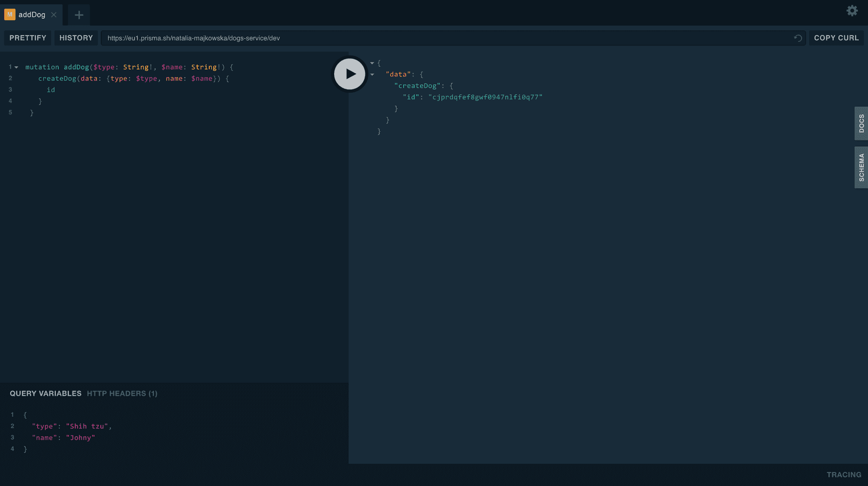This screenshot has width=868, height=486.
Task: Open the Schema side panel
Action: [861, 167]
